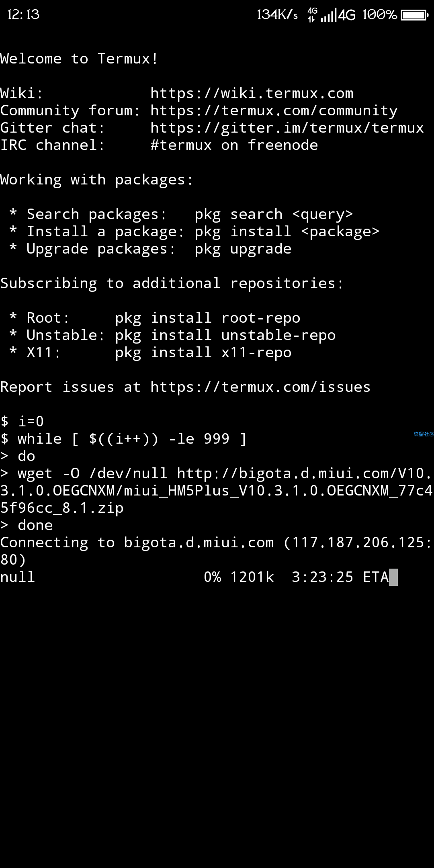Image resolution: width=434 pixels, height=868 pixels.
Task: Tap the terminal cursor block after ETA
Action: click(393, 577)
